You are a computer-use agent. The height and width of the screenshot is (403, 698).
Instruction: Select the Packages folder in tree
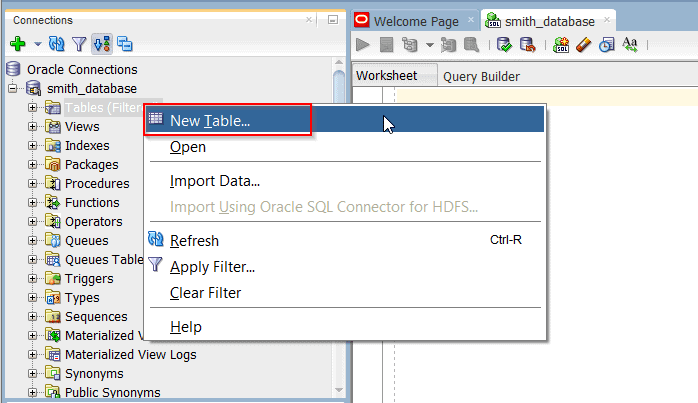[x=91, y=165]
